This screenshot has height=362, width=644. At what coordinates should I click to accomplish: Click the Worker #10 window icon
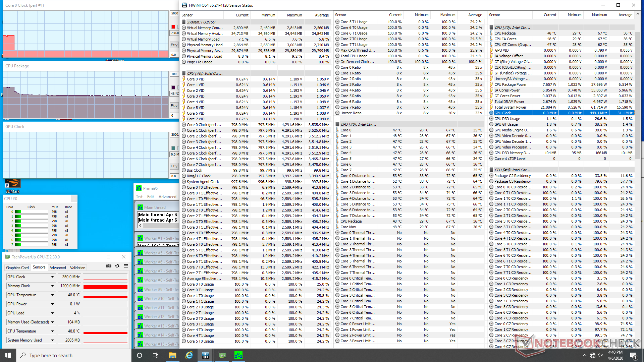[140, 298]
